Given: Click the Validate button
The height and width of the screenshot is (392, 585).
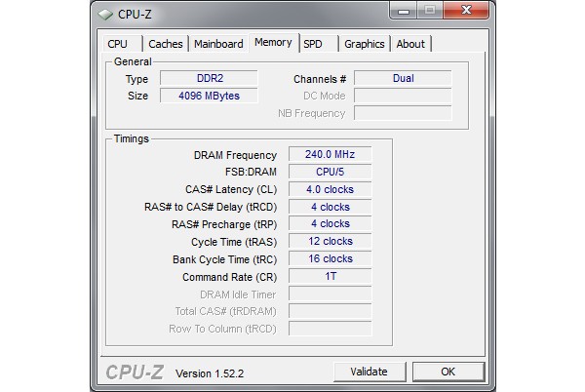Looking at the screenshot, I should click(370, 372).
